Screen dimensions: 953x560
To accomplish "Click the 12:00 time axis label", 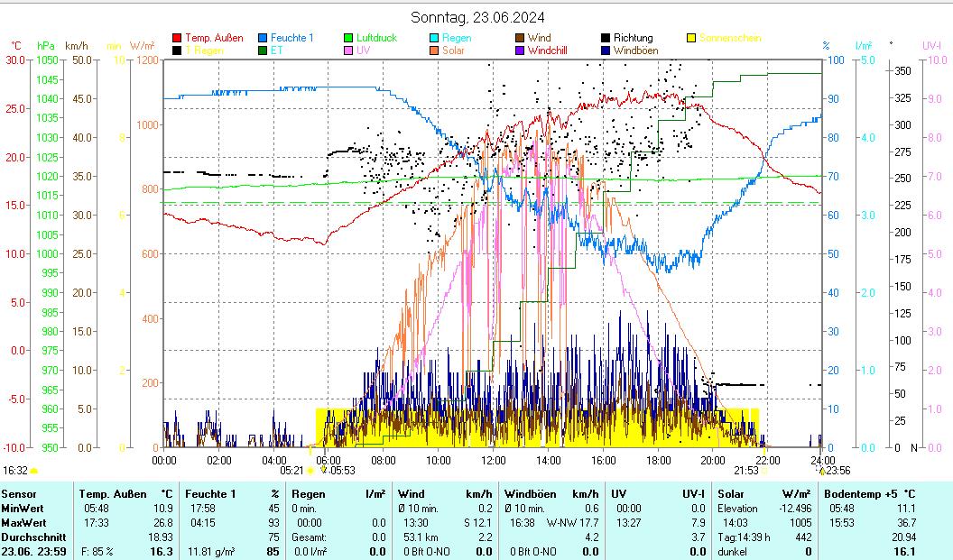I will coord(494,460).
